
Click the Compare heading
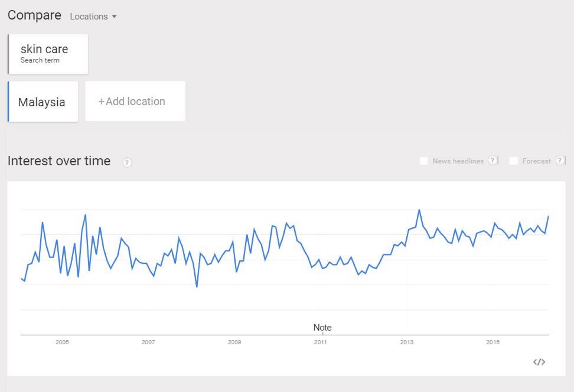[x=34, y=15]
